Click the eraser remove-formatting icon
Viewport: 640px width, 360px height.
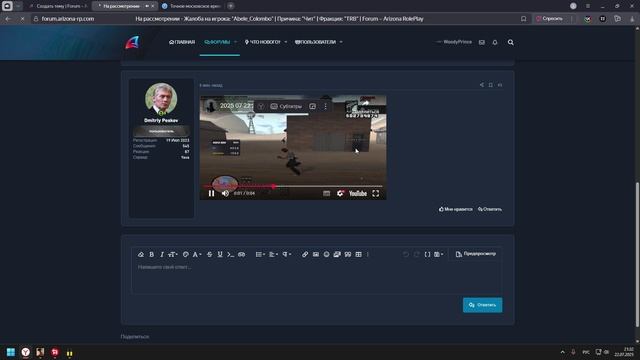click(x=141, y=254)
